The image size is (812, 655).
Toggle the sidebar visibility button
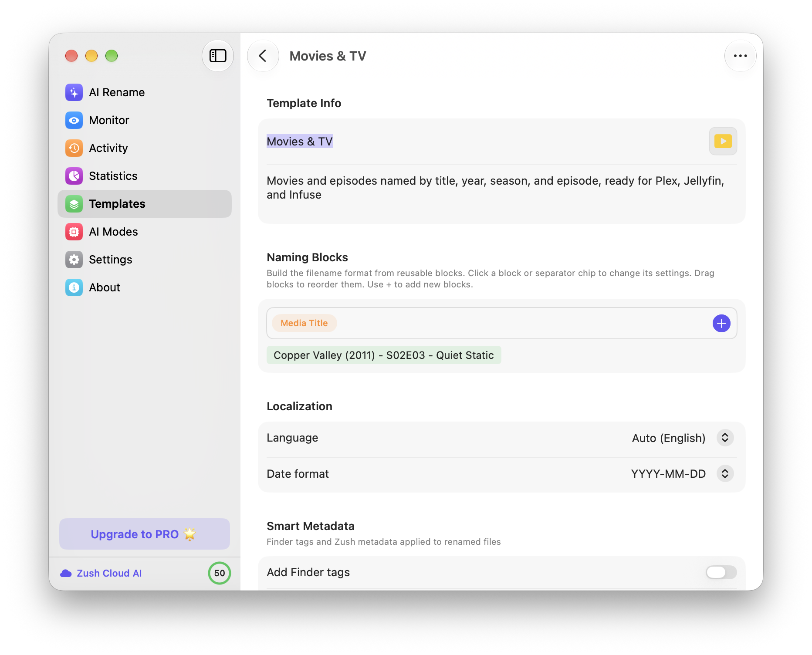click(218, 56)
